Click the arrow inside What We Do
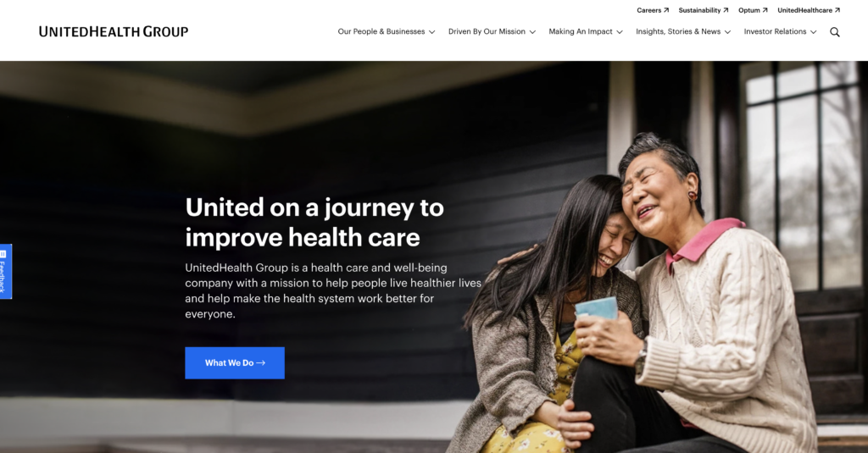 point(261,363)
